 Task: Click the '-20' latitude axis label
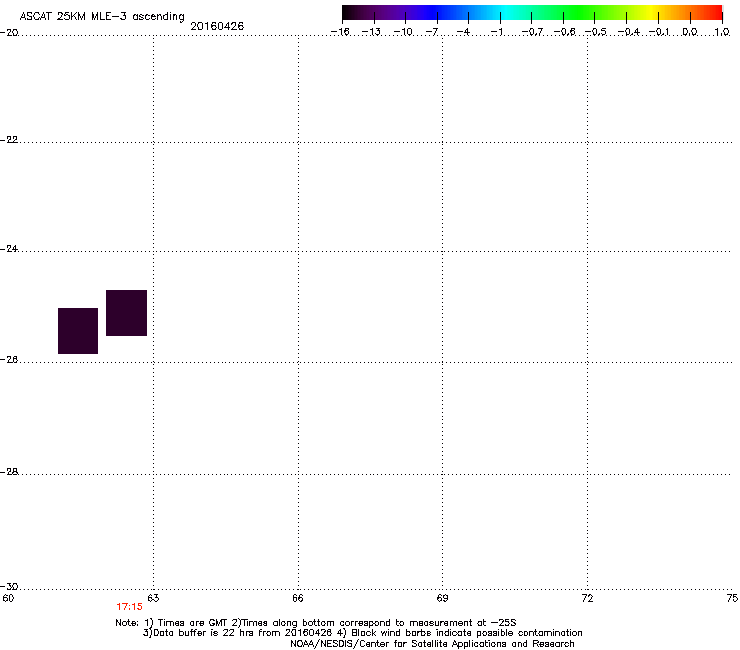9,32
